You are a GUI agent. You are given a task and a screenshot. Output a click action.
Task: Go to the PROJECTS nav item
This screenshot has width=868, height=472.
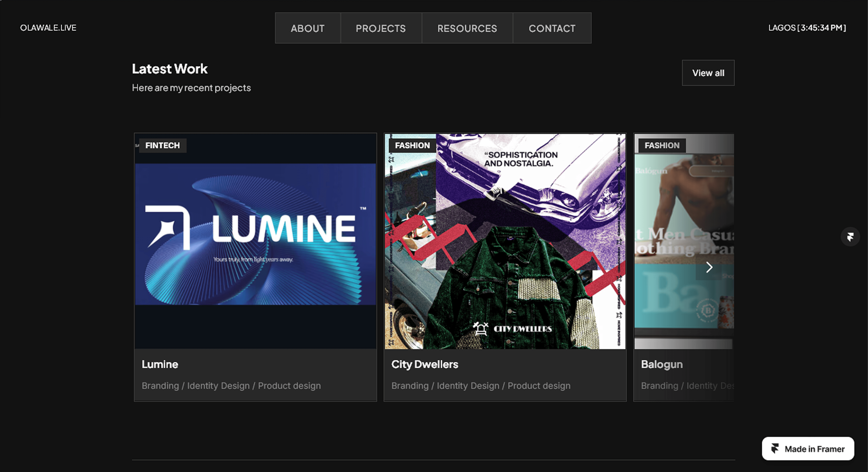[x=380, y=28]
